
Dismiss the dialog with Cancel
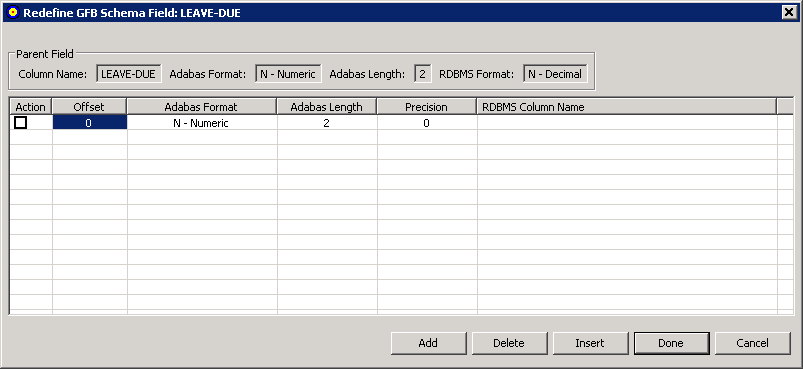click(752, 343)
